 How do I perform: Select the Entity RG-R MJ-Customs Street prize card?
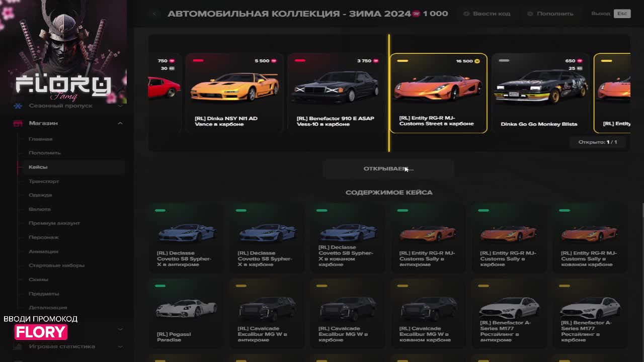point(438,93)
